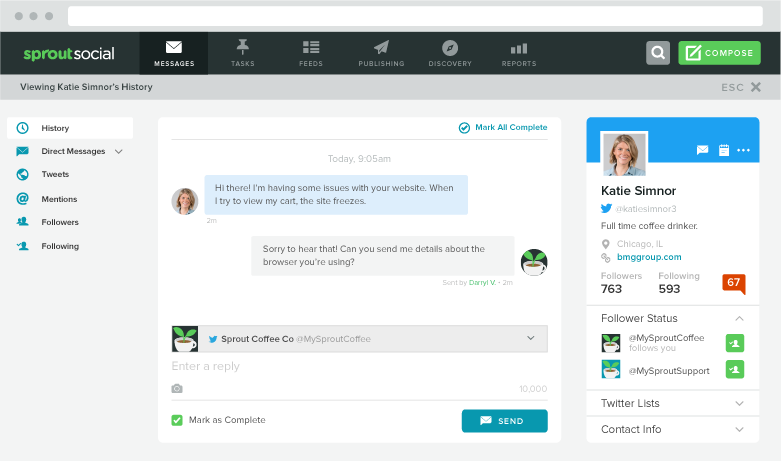This screenshot has height=461, width=781.
Task: Click Mark All Complete link
Action: tap(511, 127)
